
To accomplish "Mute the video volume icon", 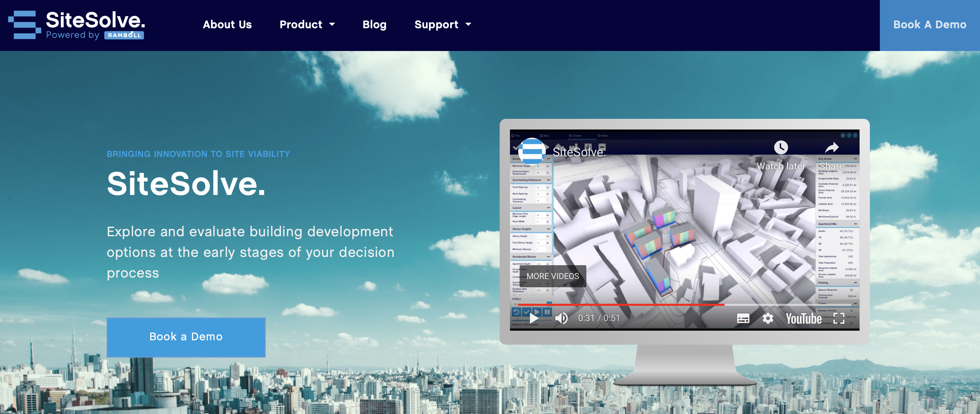I will (562, 318).
